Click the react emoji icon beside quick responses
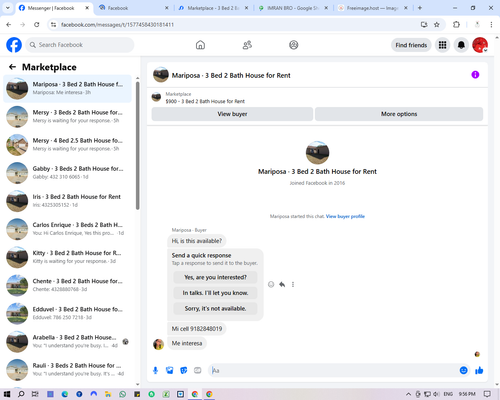This screenshot has height=400, width=500. [271, 284]
